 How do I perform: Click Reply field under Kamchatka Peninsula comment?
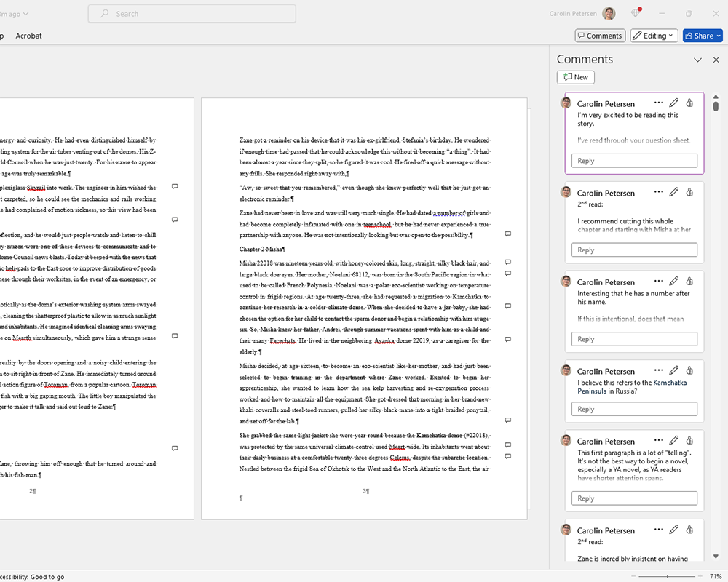click(634, 409)
